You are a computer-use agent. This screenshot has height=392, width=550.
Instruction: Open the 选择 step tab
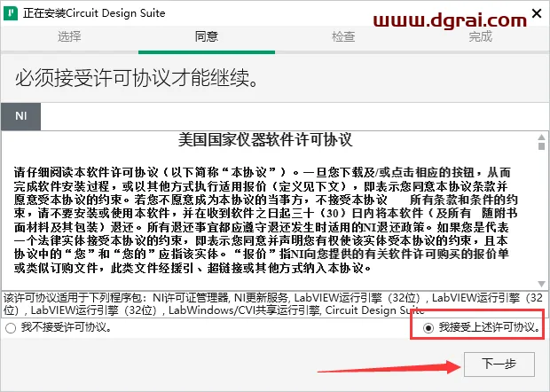click(x=69, y=36)
